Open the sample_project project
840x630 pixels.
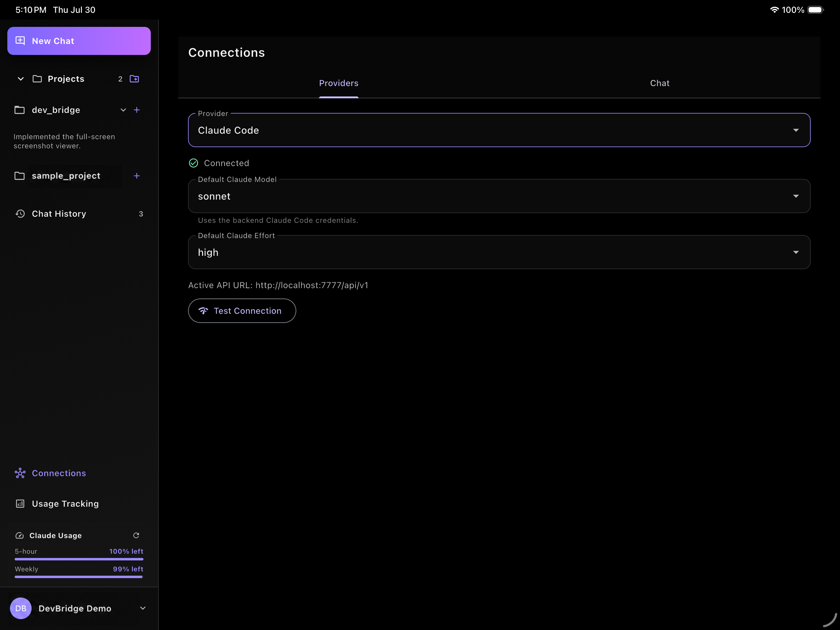click(66, 176)
